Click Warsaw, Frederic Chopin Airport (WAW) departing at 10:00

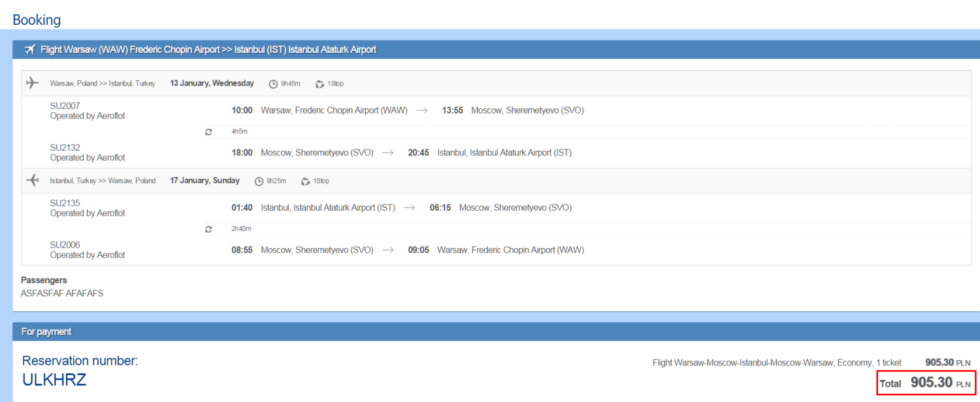(334, 110)
